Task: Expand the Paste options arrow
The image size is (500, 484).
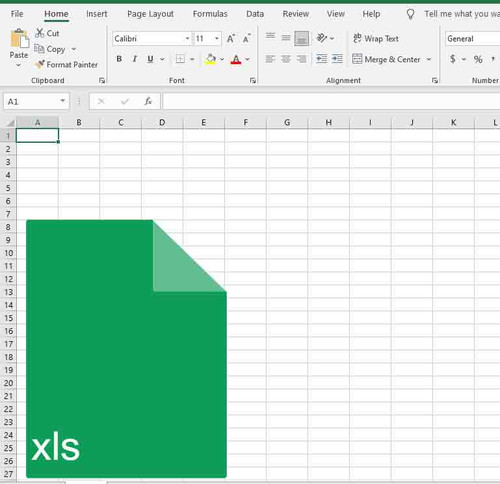Action: (19, 65)
